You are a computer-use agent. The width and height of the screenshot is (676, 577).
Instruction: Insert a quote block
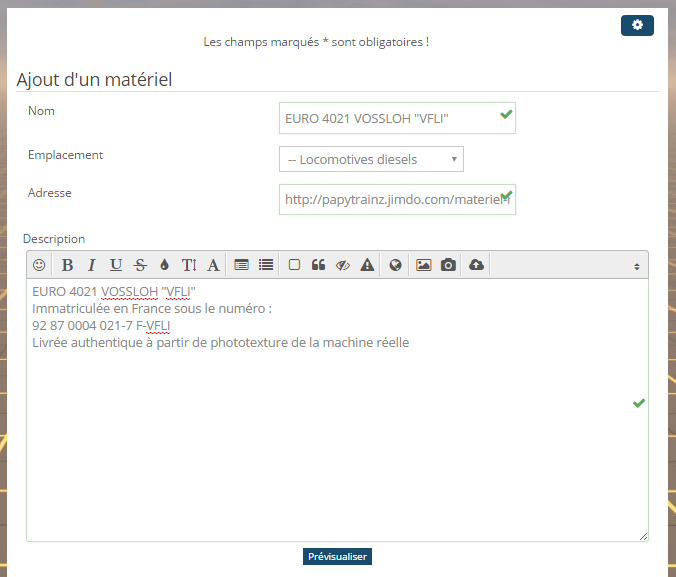point(318,265)
